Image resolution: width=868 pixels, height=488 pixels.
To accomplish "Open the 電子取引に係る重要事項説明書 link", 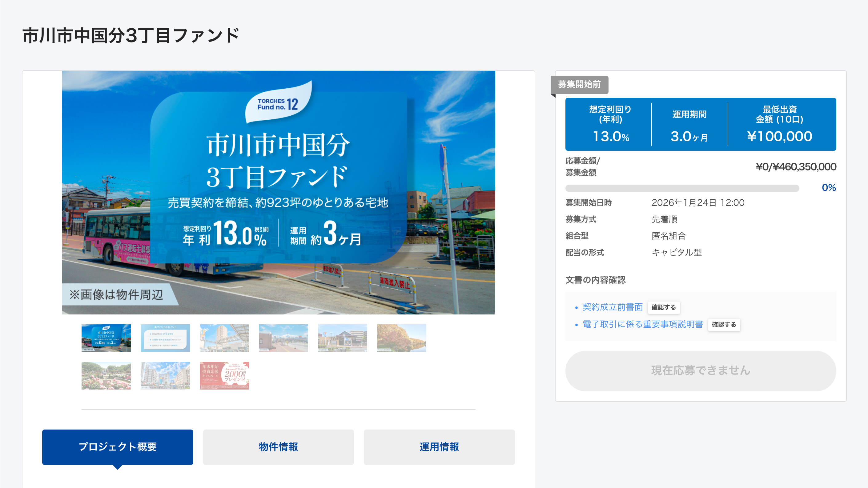I will [643, 324].
